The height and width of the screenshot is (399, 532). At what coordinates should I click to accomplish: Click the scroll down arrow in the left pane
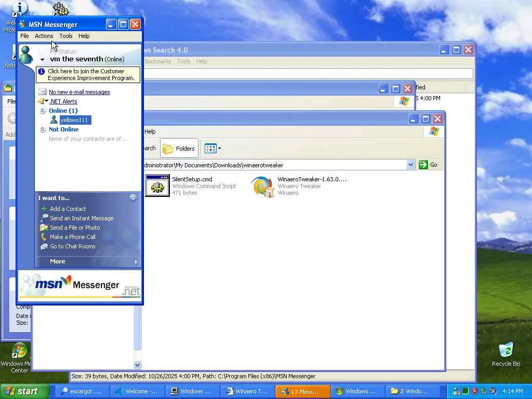[137, 365]
